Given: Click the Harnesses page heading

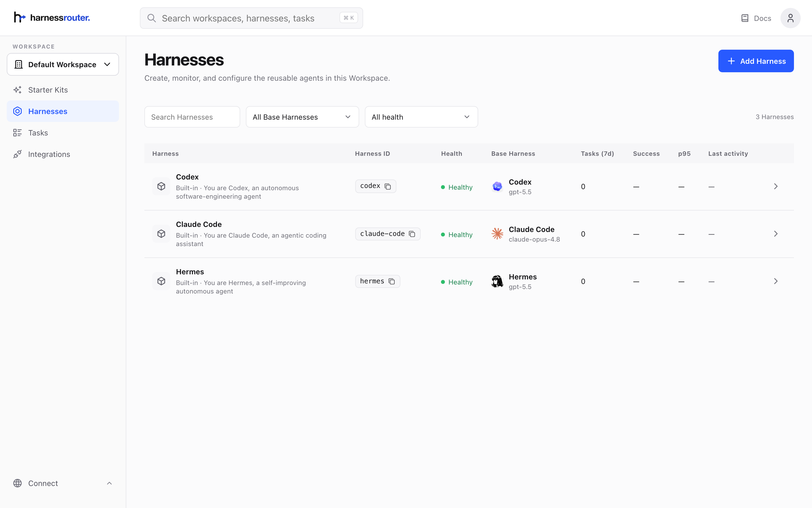Looking at the screenshot, I should (x=184, y=60).
